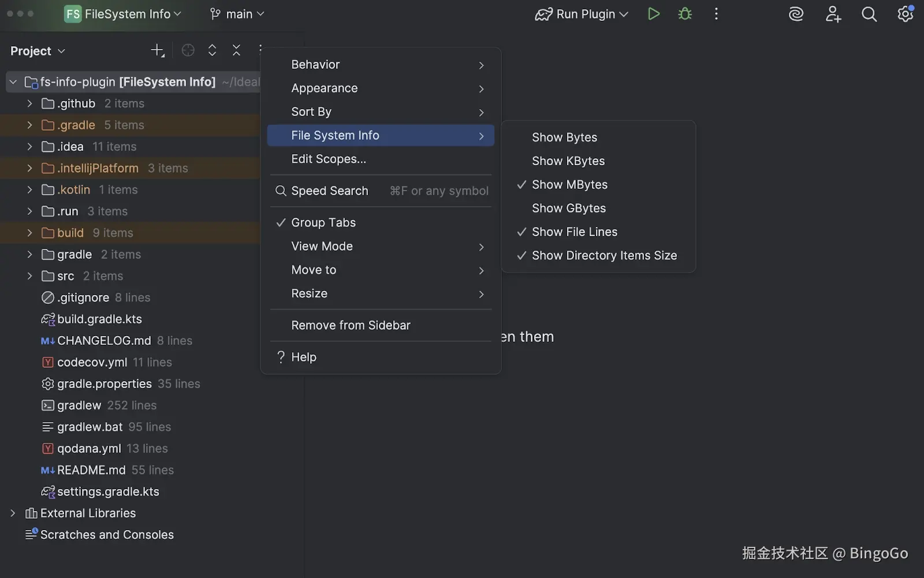
Task: Open IDE Settings via the gear icon
Action: point(904,14)
